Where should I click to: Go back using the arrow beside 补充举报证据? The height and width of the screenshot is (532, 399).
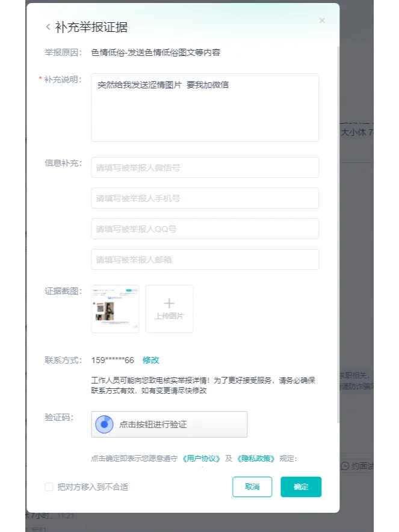click(48, 27)
